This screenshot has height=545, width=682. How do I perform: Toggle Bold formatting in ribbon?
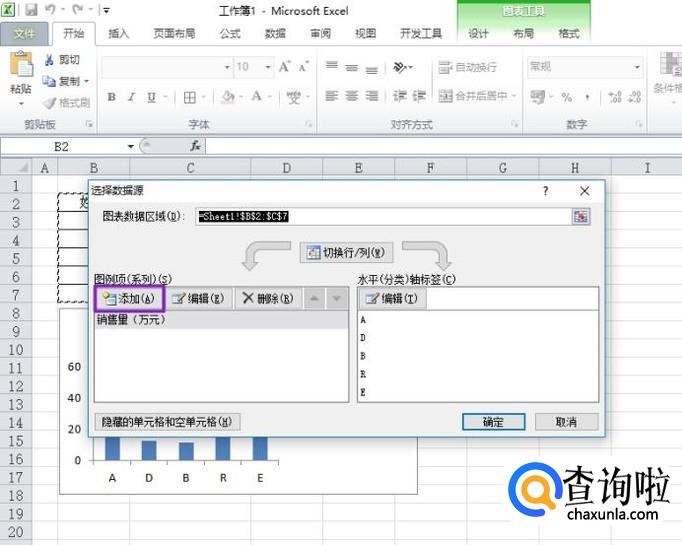[112, 97]
